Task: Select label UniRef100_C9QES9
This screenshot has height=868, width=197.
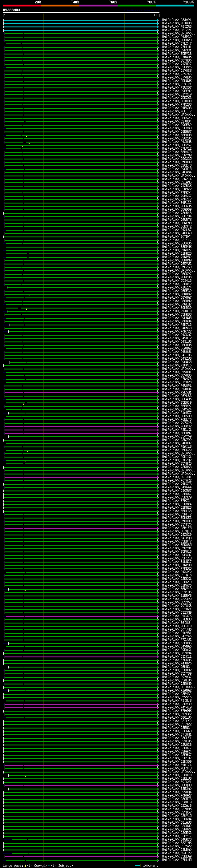Action: click(x=176, y=125)
